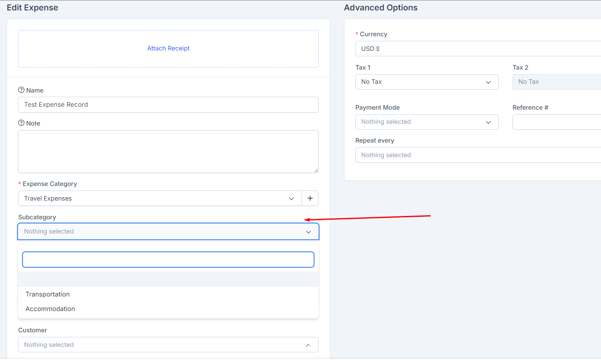This screenshot has width=601, height=364.
Task: Click the chevron arrow in Customer dropdown
Action: click(308, 345)
